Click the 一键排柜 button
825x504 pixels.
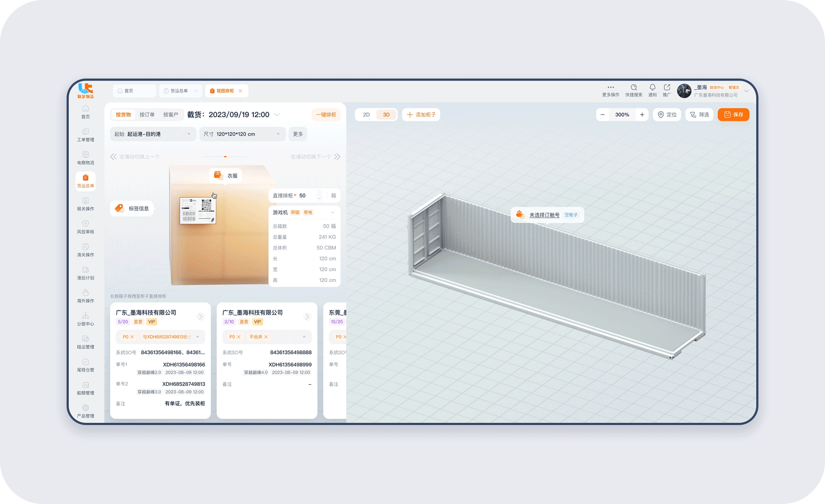326,115
